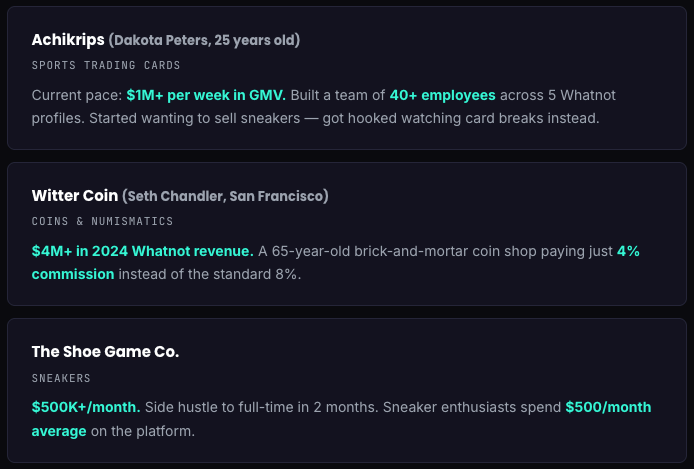Click the highlighted $500K+/month text
Viewport: 694px width, 469px height.
86,408
